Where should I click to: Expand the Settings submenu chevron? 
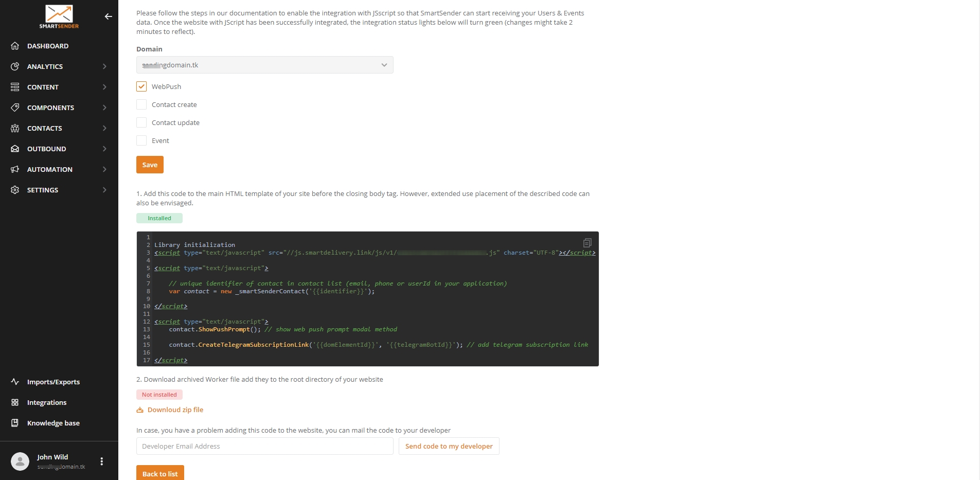pos(104,190)
